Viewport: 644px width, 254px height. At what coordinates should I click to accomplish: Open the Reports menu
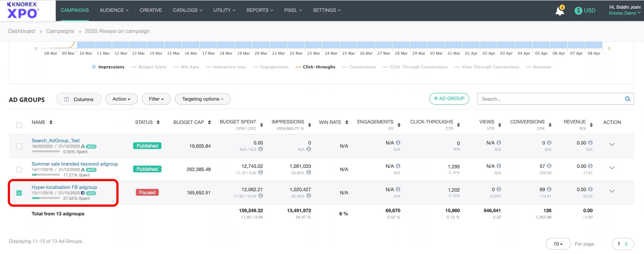click(x=260, y=10)
